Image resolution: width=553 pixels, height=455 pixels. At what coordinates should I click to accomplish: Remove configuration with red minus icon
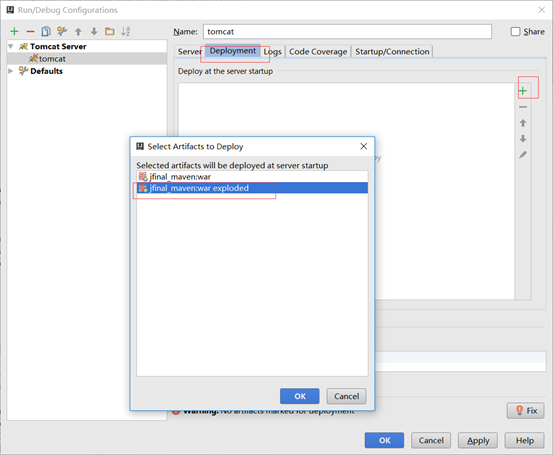30,32
